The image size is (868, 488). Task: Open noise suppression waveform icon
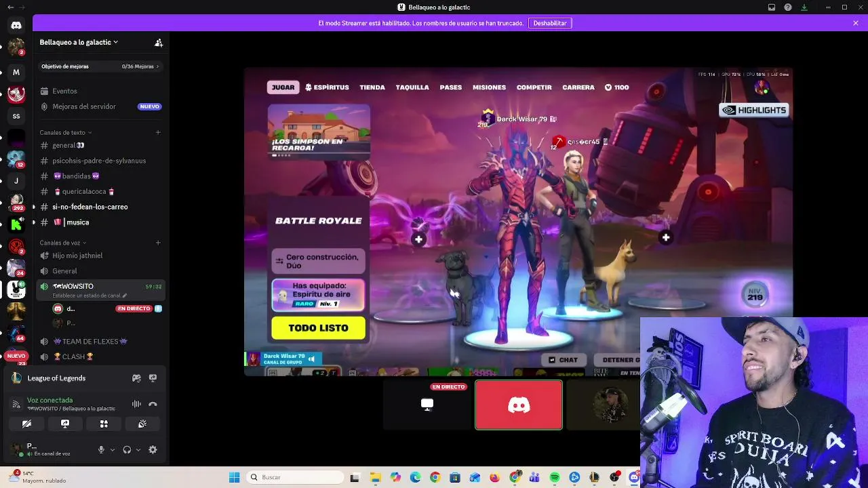136,404
